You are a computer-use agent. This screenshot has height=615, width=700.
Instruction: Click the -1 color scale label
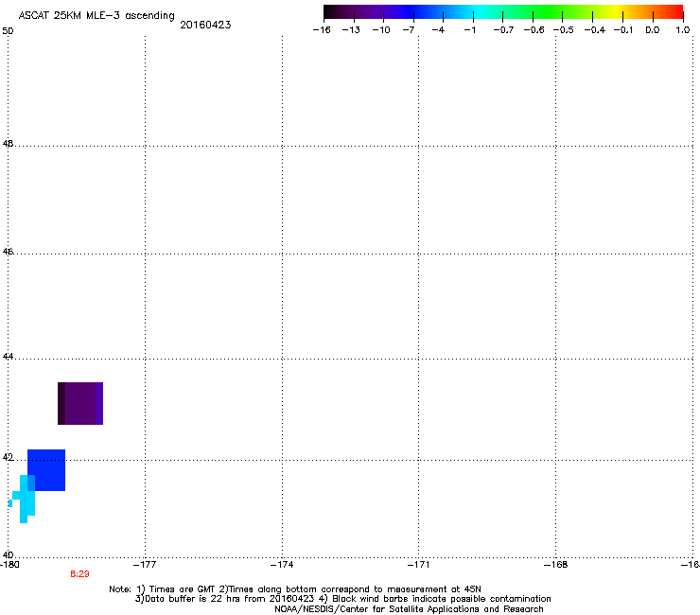point(469,30)
